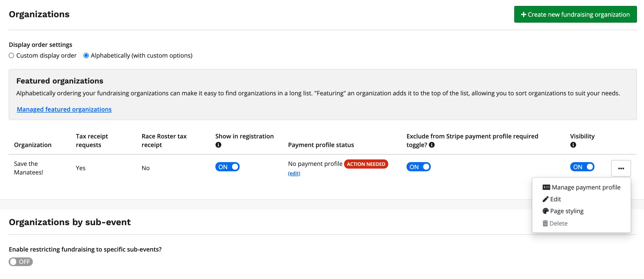Click the ACTION NEEDED badge
Image resolution: width=644 pixels, height=279 pixels.
click(x=366, y=164)
